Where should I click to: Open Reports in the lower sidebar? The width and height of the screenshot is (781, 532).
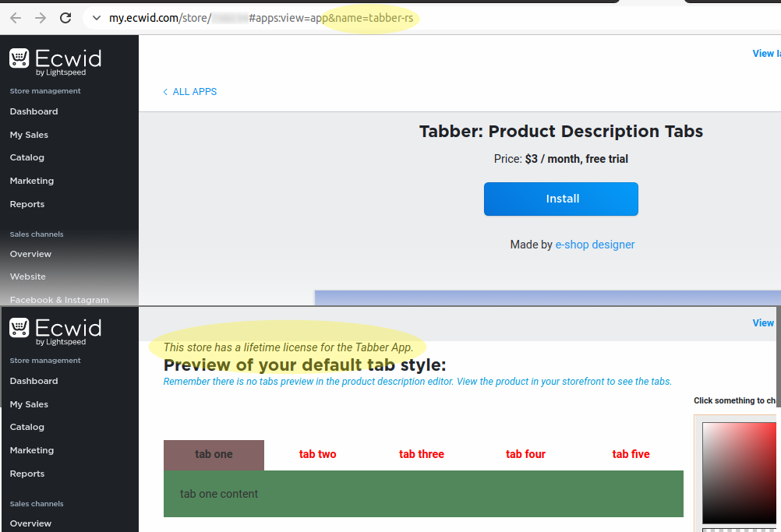[x=27, y=474]
